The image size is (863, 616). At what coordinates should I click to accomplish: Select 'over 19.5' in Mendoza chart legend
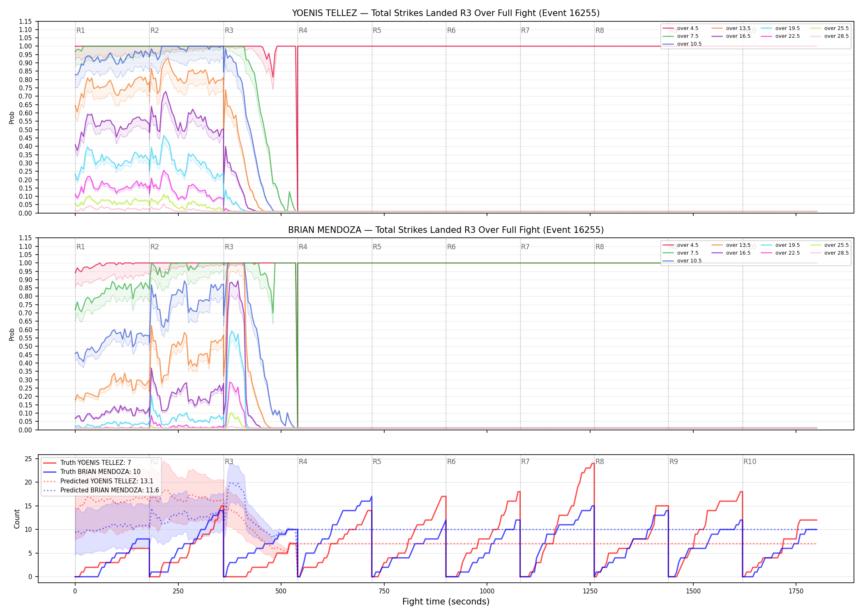click(780, 245)
